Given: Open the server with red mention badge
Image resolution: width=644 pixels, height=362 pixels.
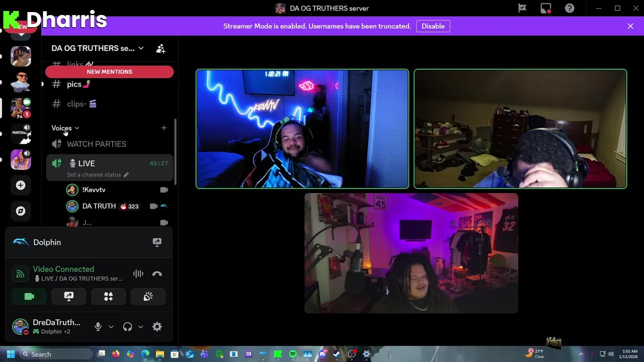Looking at the screenshot, I should pos(21,108).
